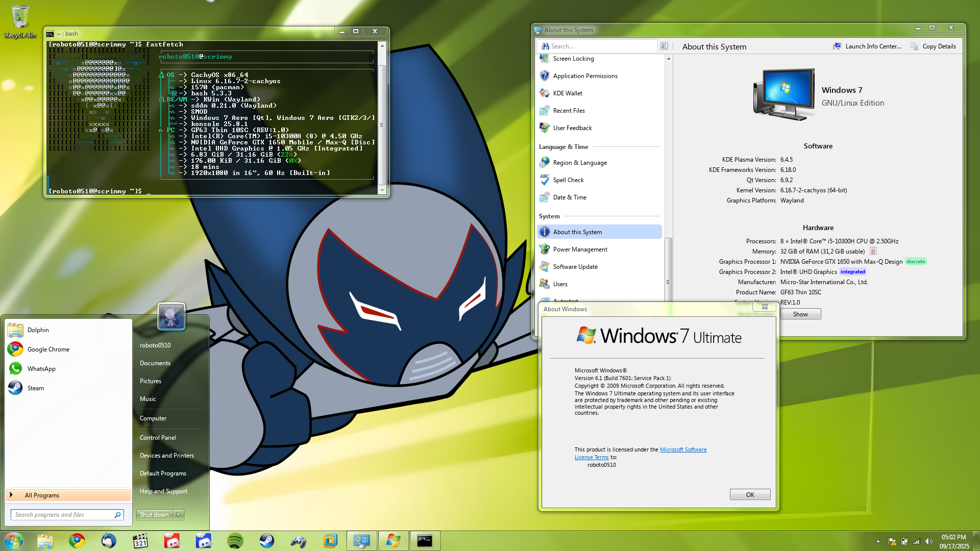Viewport: 980px width, 551px height.
Task: Click the Show serial number button
Action: [800, 314]
